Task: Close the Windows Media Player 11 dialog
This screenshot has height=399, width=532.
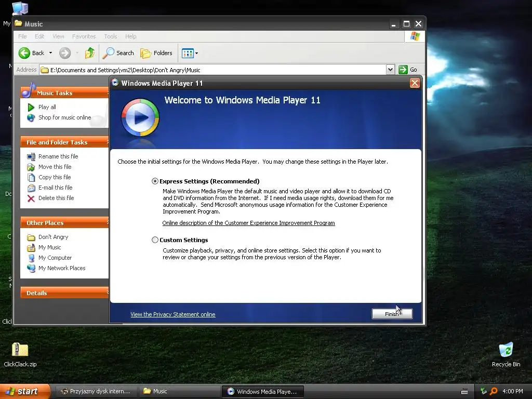Action: 415,83
